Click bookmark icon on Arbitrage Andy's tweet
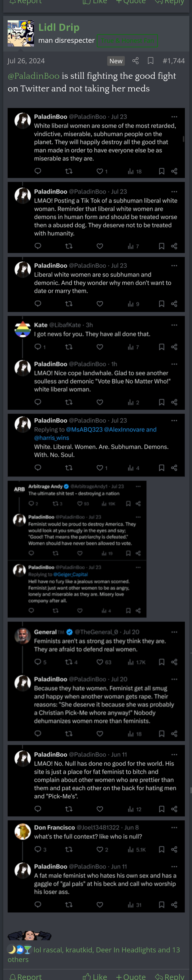This screenshot has height=980, width=192. [128, 504]
